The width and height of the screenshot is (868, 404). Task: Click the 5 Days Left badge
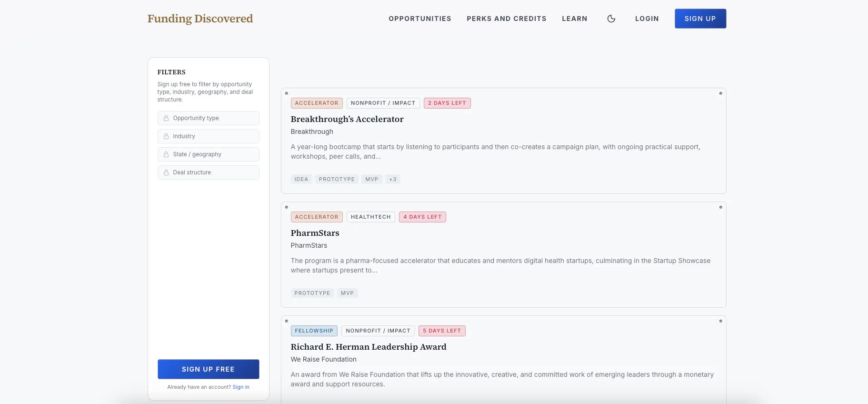[442, 331]
